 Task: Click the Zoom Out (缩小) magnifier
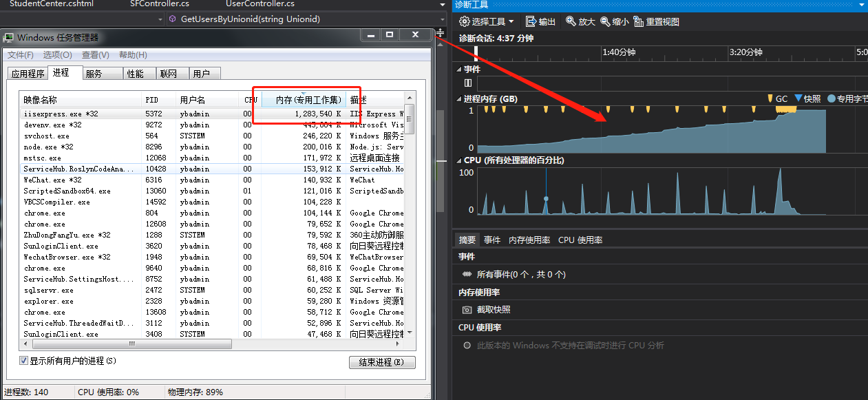605,22
